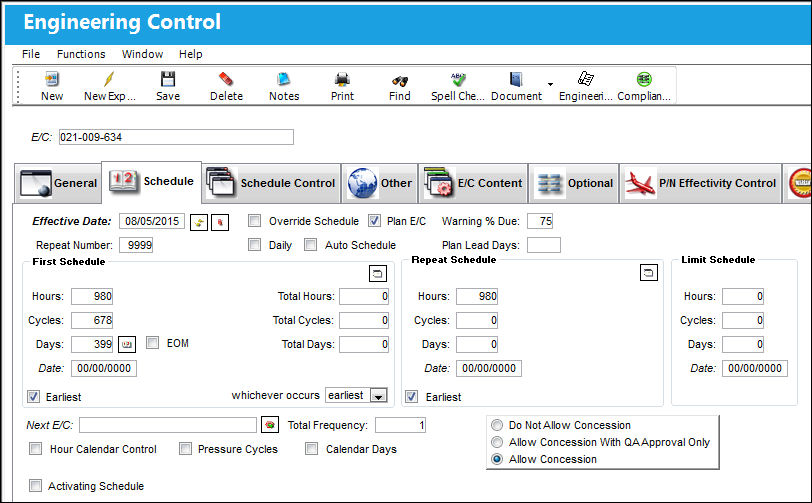This screenshot has height=503, width=812.
Task: Click the Repeat Schedule Hours field
Action: (x=477, y=296)
